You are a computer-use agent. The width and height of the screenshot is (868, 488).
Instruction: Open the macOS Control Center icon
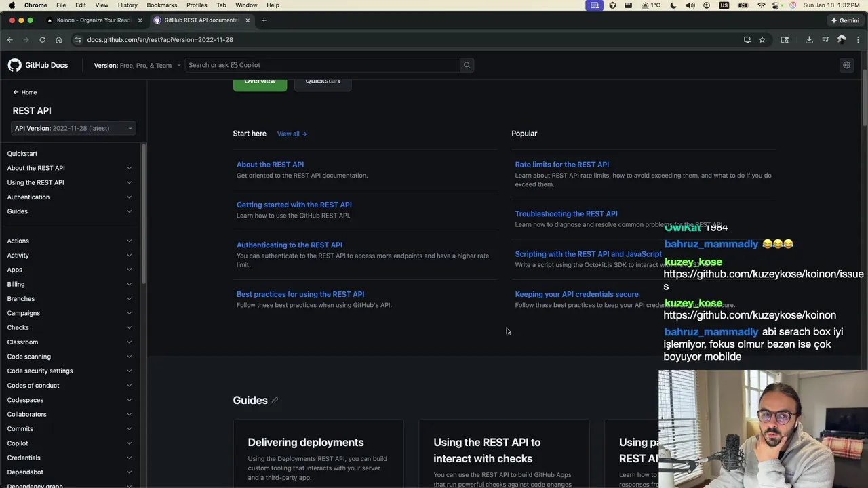(777, 5)
